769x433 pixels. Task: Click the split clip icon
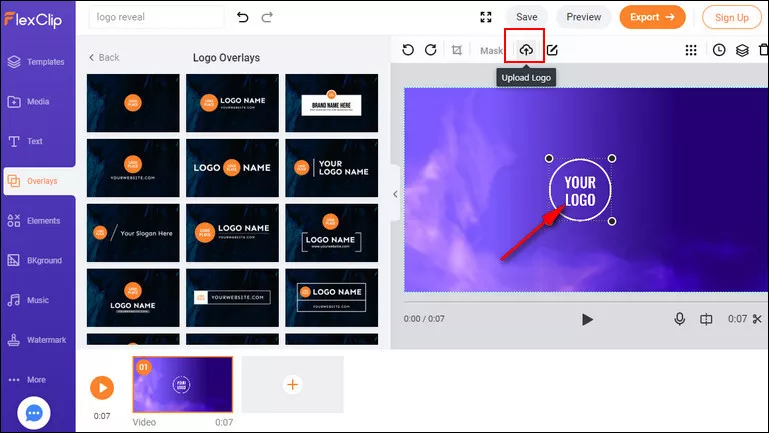coord(706,320)
